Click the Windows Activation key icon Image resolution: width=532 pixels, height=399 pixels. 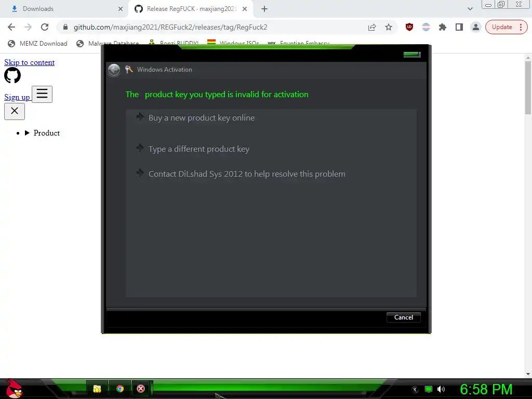point(129,70)
